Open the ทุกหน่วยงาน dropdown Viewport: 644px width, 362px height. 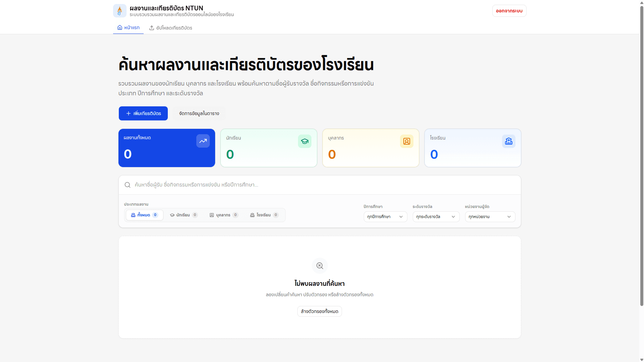point(490,217)
